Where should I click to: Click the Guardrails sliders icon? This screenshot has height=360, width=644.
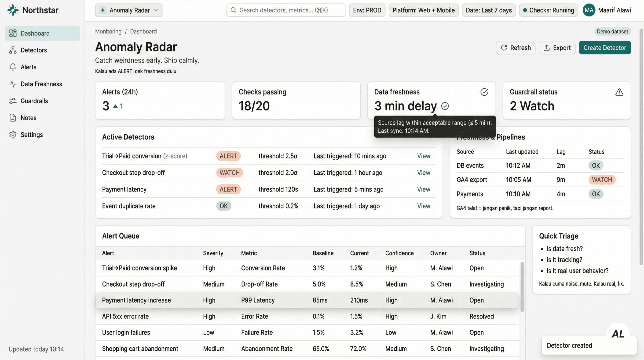click(x=13, y=101)
